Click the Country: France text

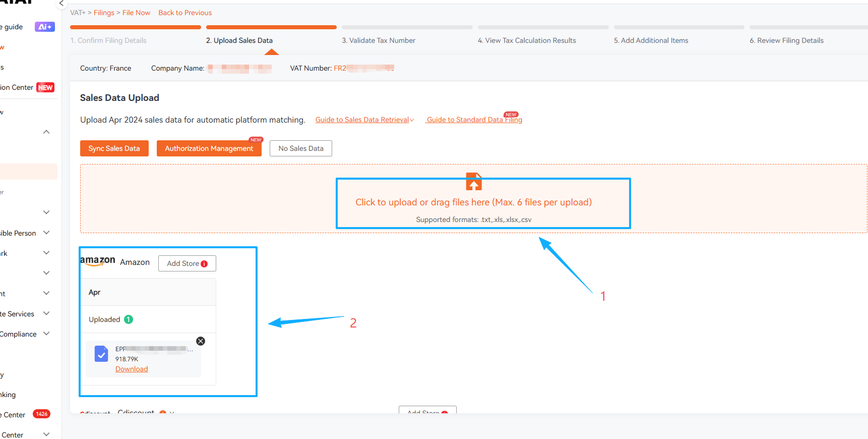(105, 68)
